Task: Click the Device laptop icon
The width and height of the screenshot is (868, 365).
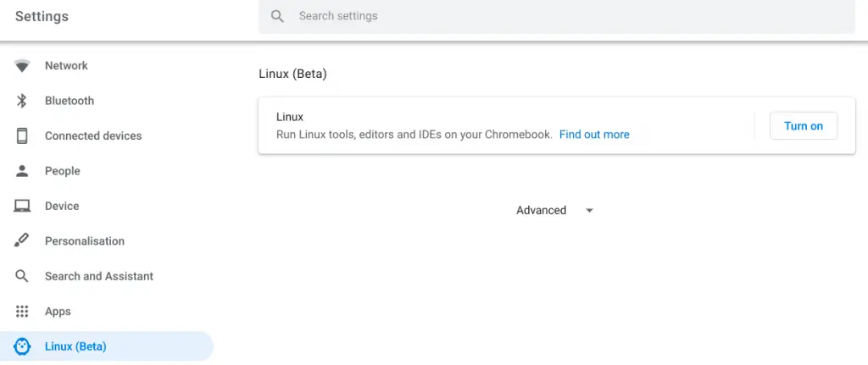Action: pos(22,206)
